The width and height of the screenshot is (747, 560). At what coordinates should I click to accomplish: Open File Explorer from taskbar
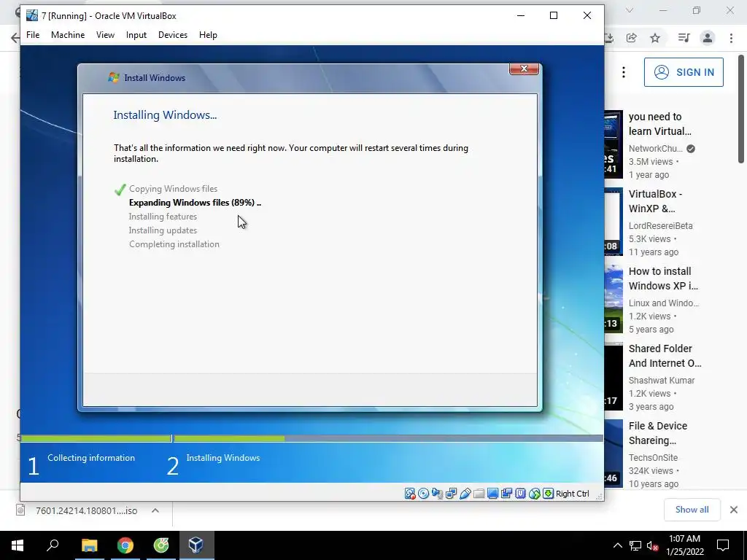coord(89,545)
